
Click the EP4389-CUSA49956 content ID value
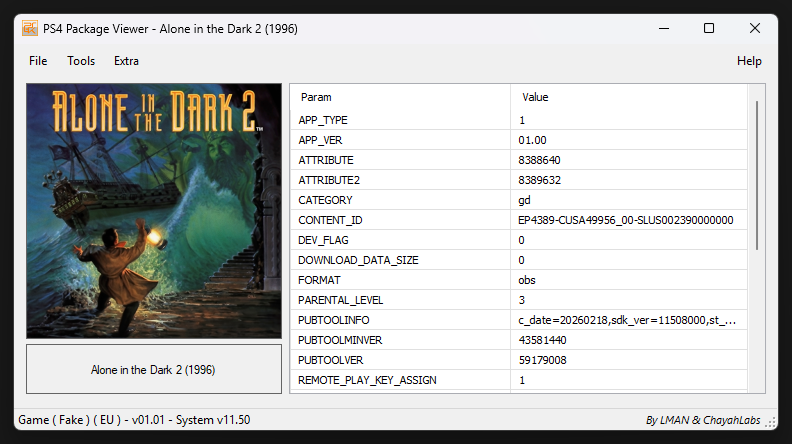626,220
